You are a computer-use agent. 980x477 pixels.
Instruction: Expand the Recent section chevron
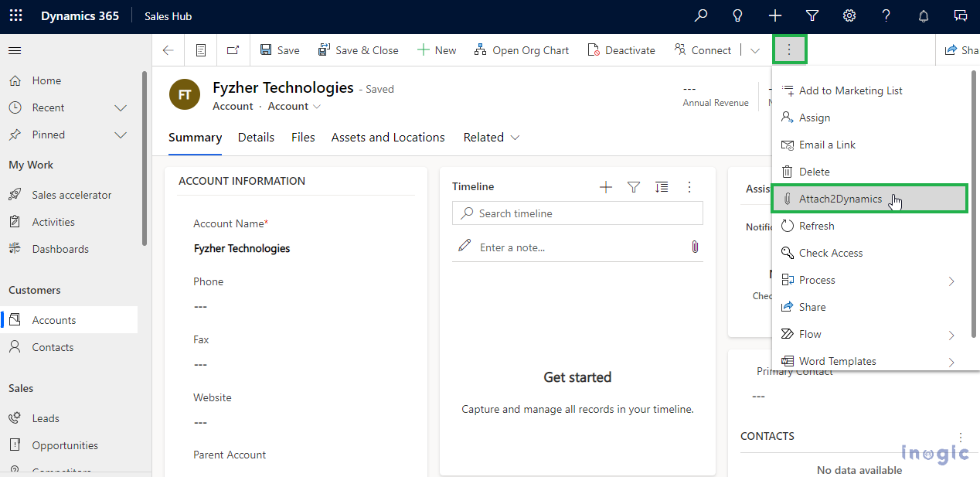click(x=121, y=107)
